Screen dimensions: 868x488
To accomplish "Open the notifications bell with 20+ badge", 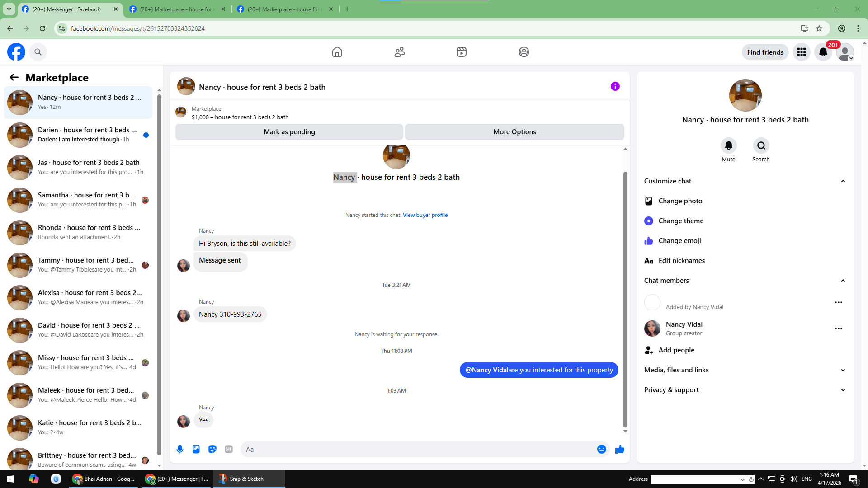I will pyautogui.click(x=823, y=52).
